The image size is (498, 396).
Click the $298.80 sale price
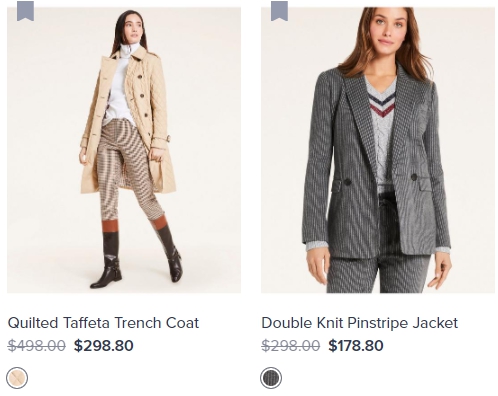coord(104,346)
